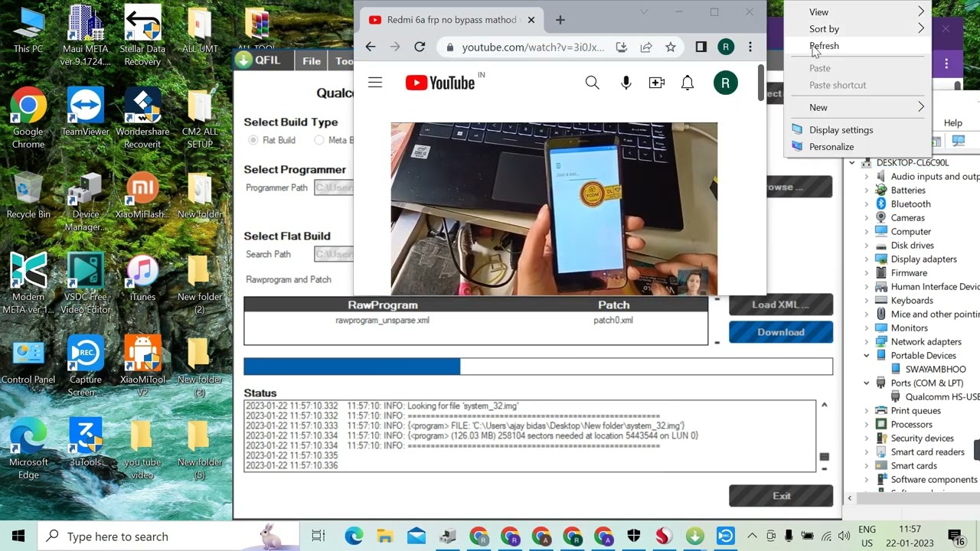Image resolution: width=980 pixels, height=551 pixels.
Task: Choose Personalize in context menu
Action: click(x=857, y=146)
